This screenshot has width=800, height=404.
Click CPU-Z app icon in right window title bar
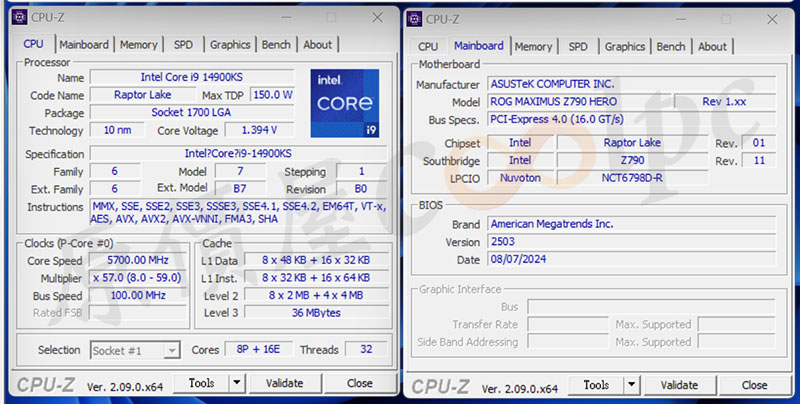pyautogui.click(x=414, y=19)
